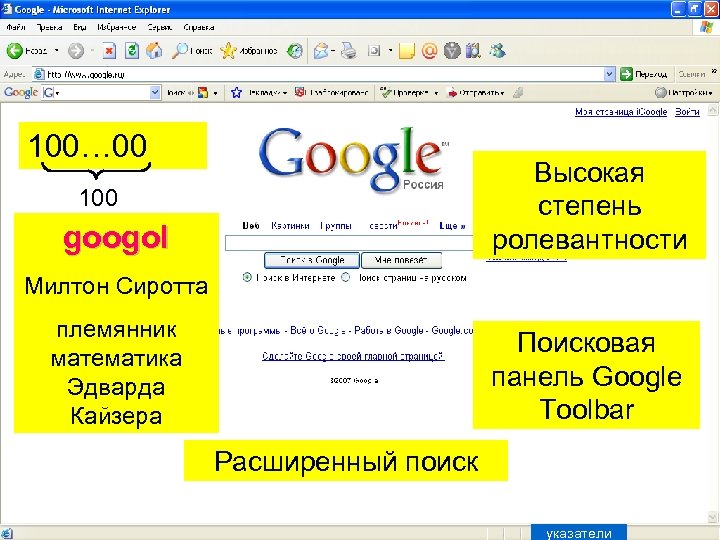720x540 pixels.
Task: Stop page loading with red X icon
Action: click(109, 51)
